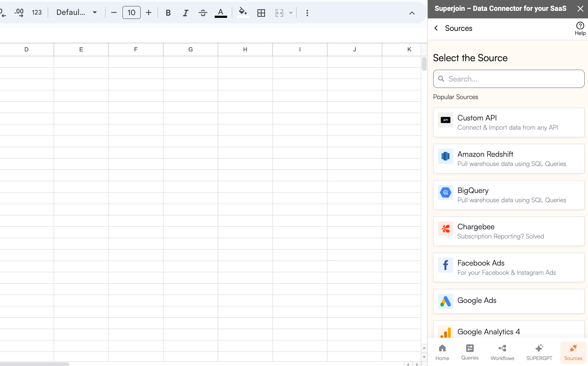Expand merge cells dropdown arrow
The image size is (588, 366).
click(290, 13)
